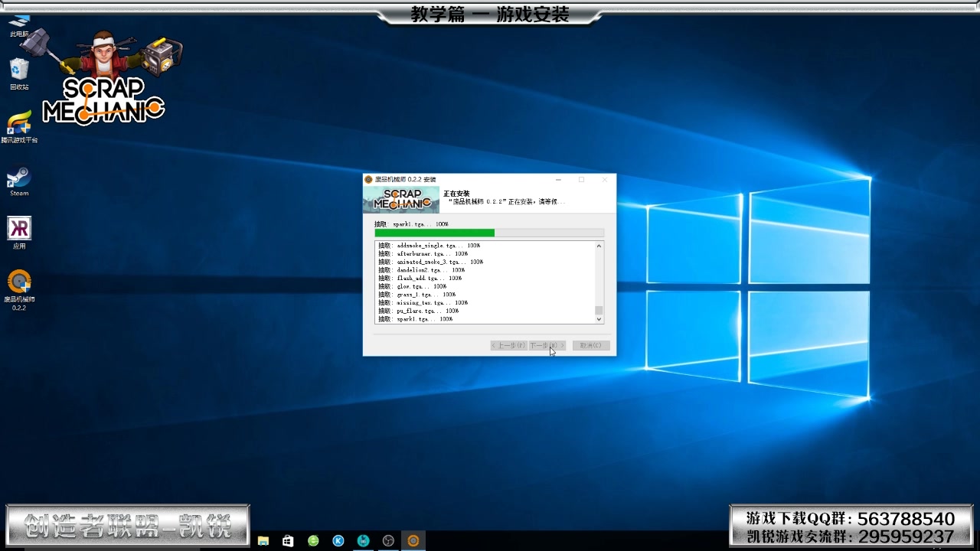Click the disabled 上一步 back button
Screen dimensions: 980x551
pyautogui.click(x=508, y=345)
